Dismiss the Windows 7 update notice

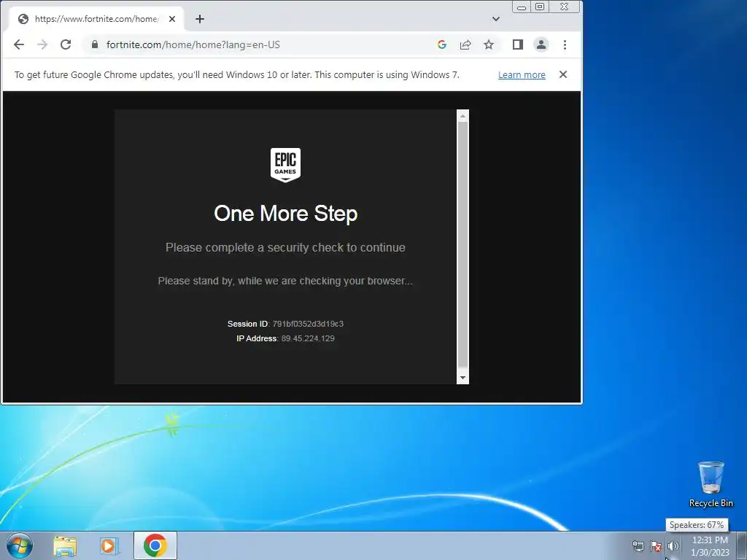563,74
